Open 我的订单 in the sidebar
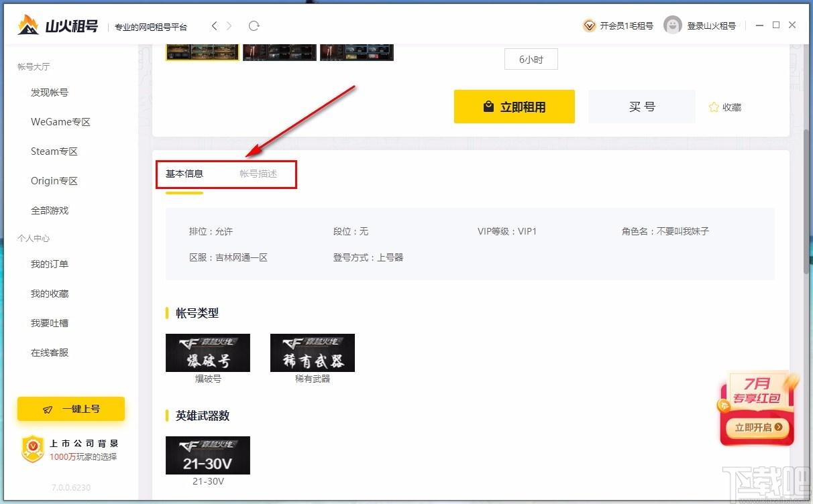This screenshot has width=813, height=504. [x=50, y=264]
